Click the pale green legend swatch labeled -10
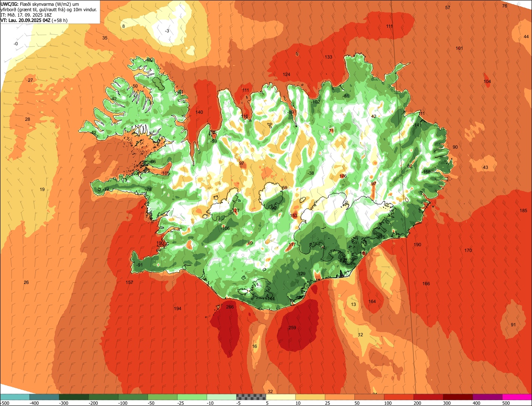Image resolution: width=532 pixels, height=406 pixels. pyautogui.click(x=222, y=397)
